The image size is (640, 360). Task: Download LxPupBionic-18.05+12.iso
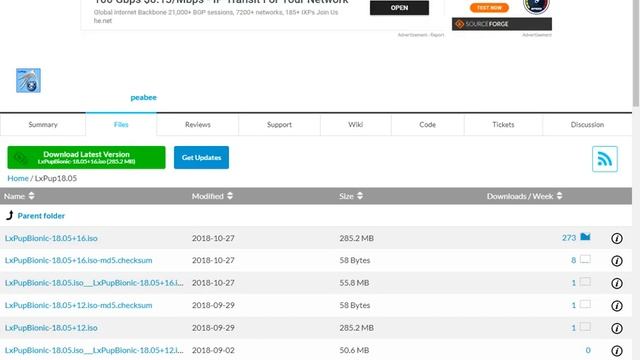click(51, 327)
